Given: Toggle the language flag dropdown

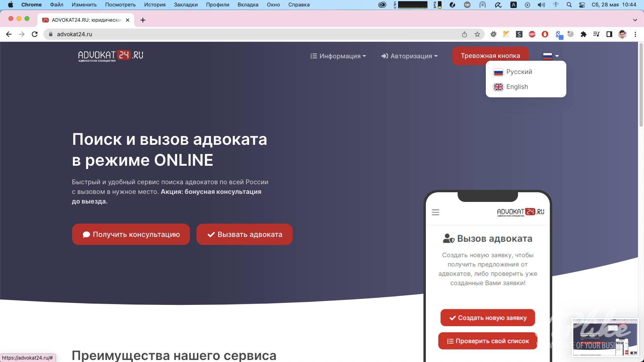Looking at the screenshot, I should (551, 56).
